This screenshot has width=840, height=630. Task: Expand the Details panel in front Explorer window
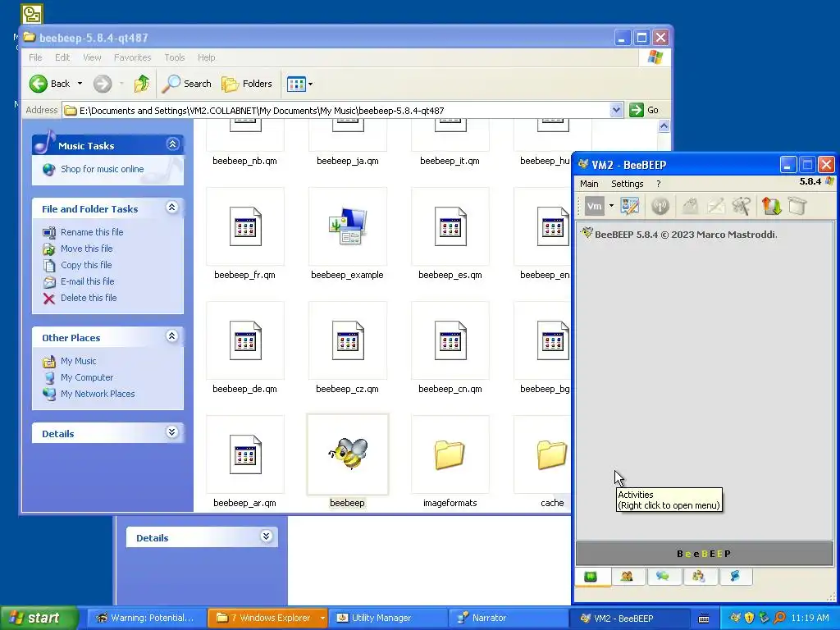[x=172, y=432]
